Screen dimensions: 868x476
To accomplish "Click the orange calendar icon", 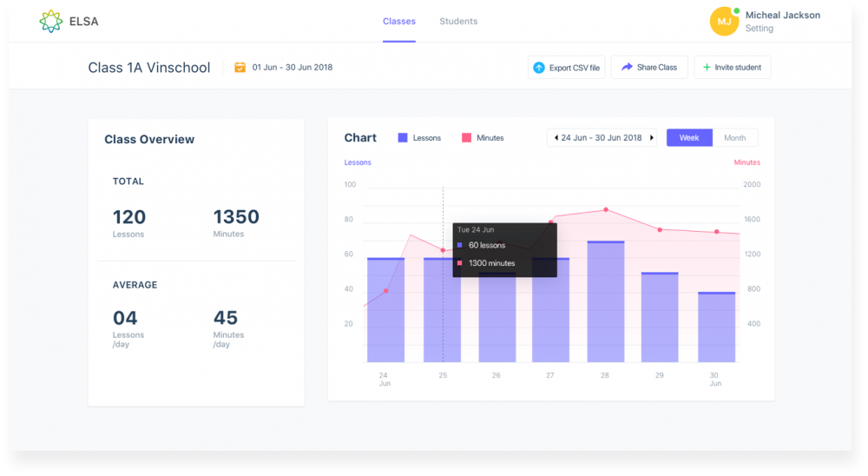I will (x=240, y=67).
